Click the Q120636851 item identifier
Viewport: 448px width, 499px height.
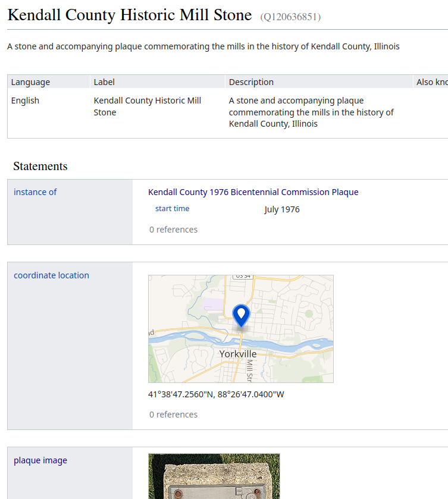point(290,17)
